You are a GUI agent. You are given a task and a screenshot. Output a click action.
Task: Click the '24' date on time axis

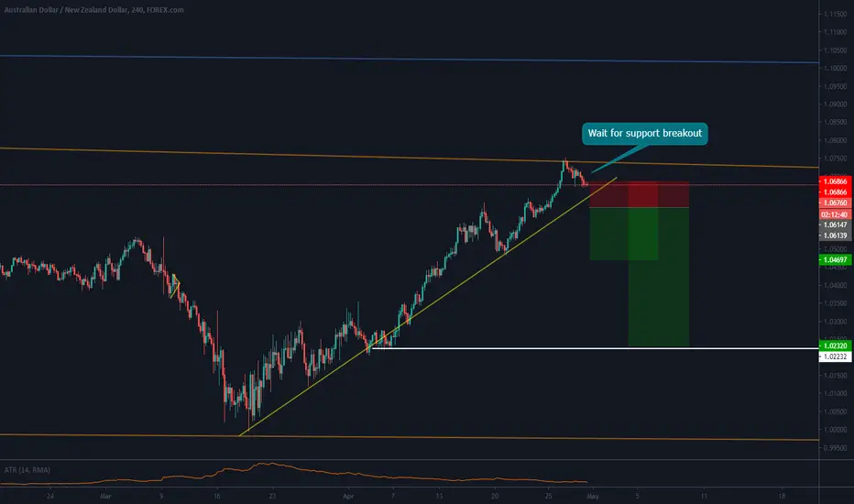click(50, 497)
